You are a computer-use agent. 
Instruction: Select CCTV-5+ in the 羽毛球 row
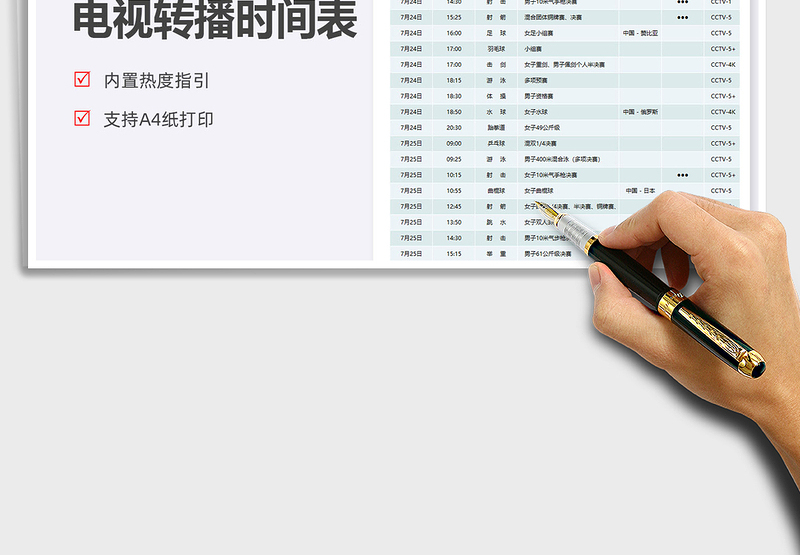pyautogui.click(x=723, y=49)
